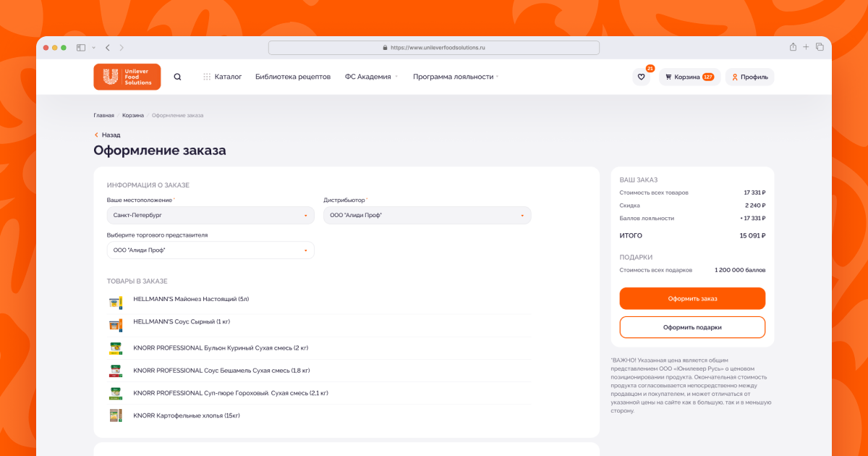Click the Оформление заказа breadcrumb text
This screenshot has height=456, width=868.
178,115
